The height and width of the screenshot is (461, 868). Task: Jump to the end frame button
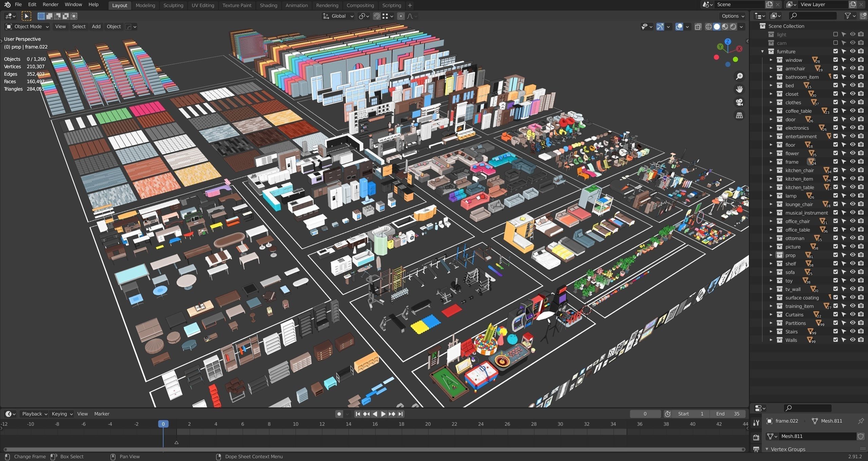click(x=401, y=414)
